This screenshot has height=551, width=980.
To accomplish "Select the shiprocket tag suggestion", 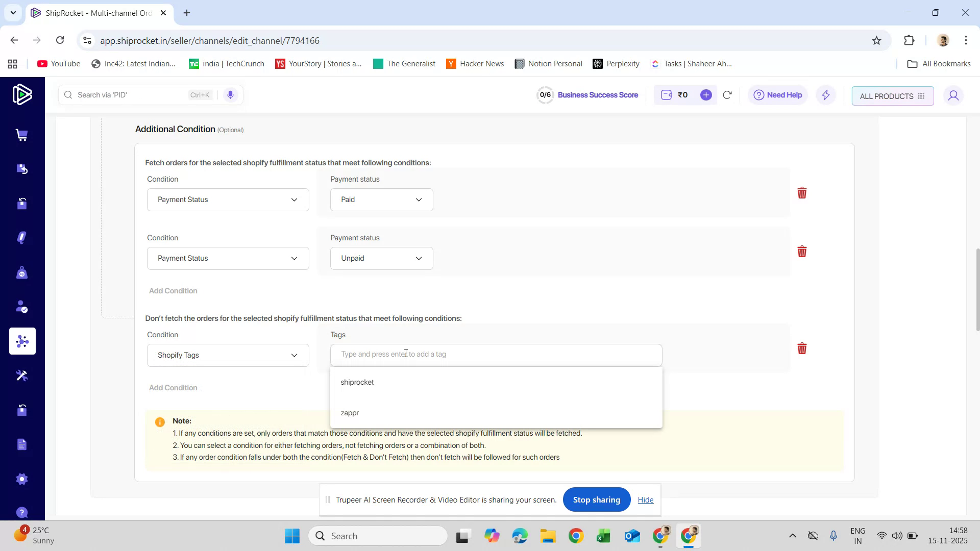I will point(357,382).
